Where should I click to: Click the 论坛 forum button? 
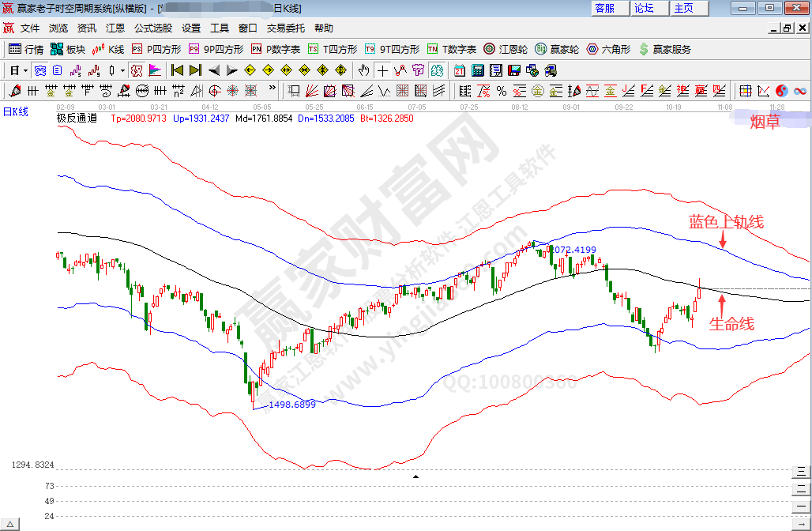643,8
